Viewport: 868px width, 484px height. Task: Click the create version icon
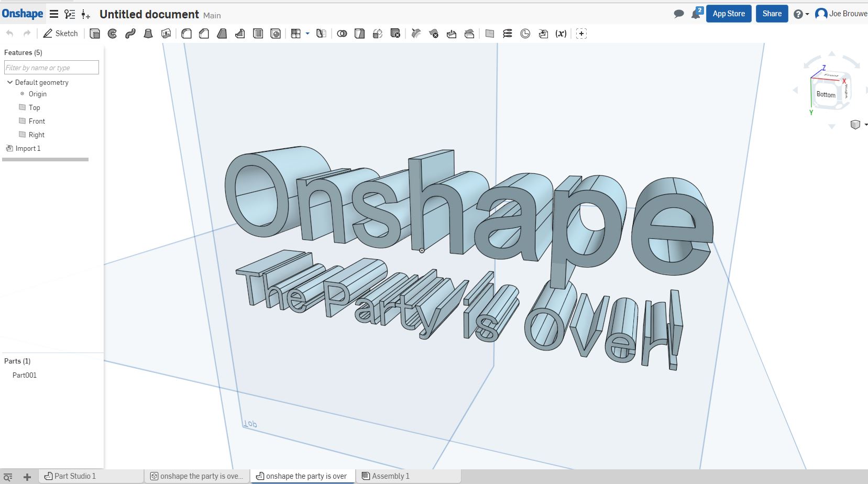[x=86, y=14]
